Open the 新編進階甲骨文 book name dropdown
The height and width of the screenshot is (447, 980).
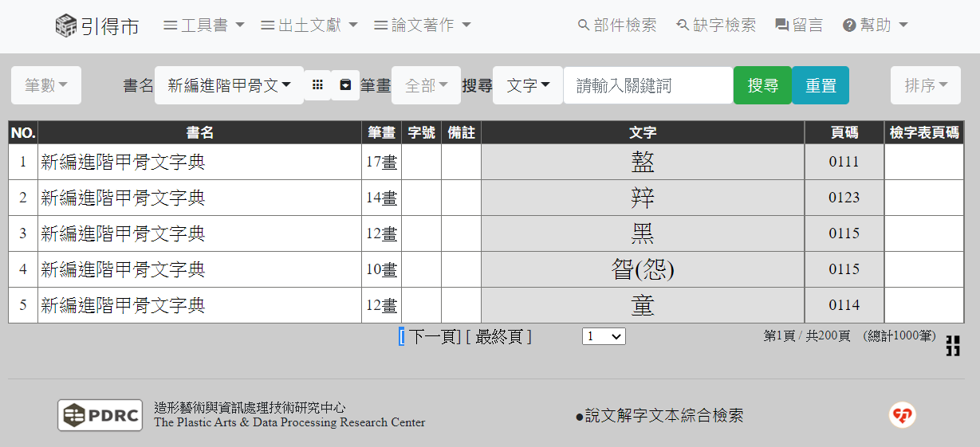pos(229,85)
